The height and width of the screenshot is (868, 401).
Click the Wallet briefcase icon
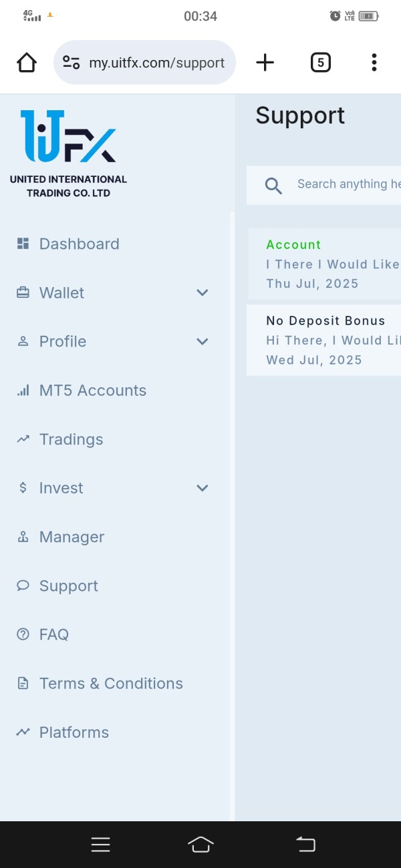click(x=23, y=292)
